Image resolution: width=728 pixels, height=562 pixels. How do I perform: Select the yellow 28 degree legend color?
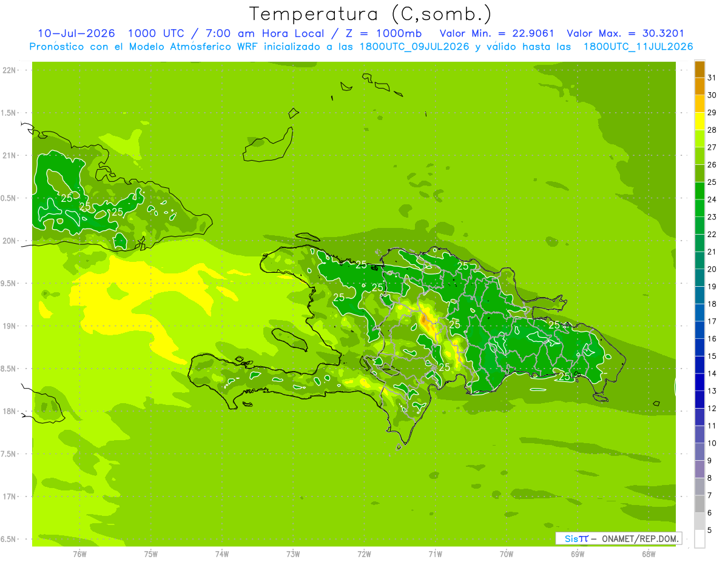pos(699,122)
